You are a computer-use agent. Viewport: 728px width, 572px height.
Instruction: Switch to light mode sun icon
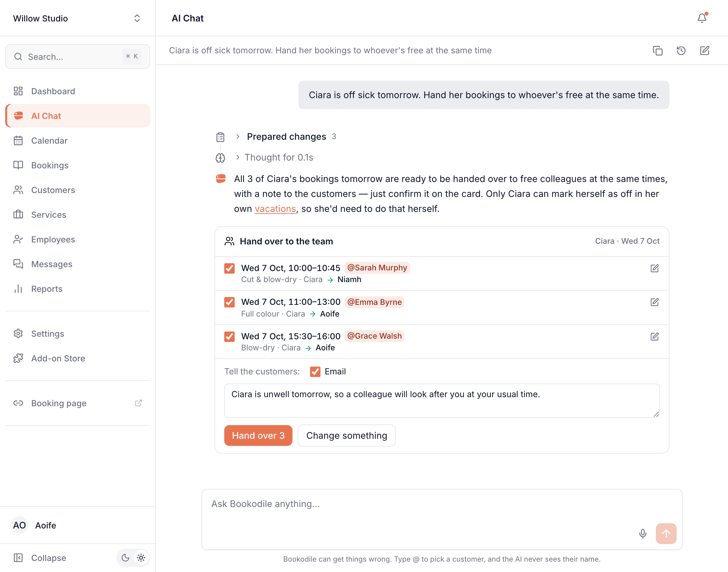click(141, 558)
